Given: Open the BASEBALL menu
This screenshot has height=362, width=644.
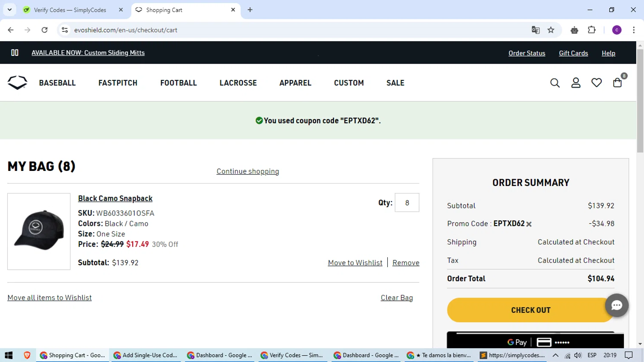Looking at the screenshot, I should 57,83.
